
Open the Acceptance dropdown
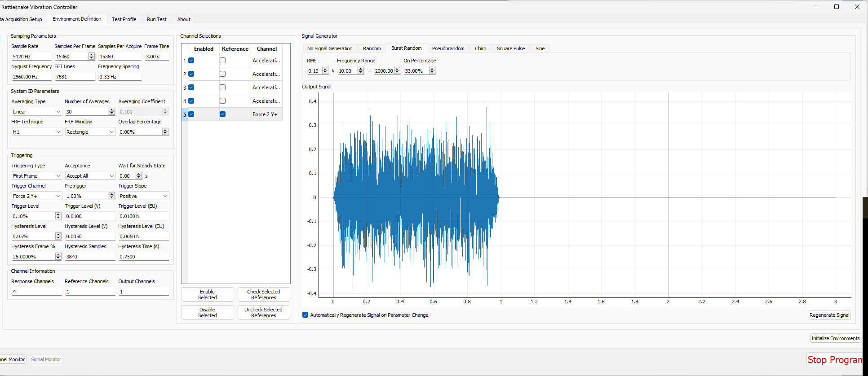(x=90, y=176)
